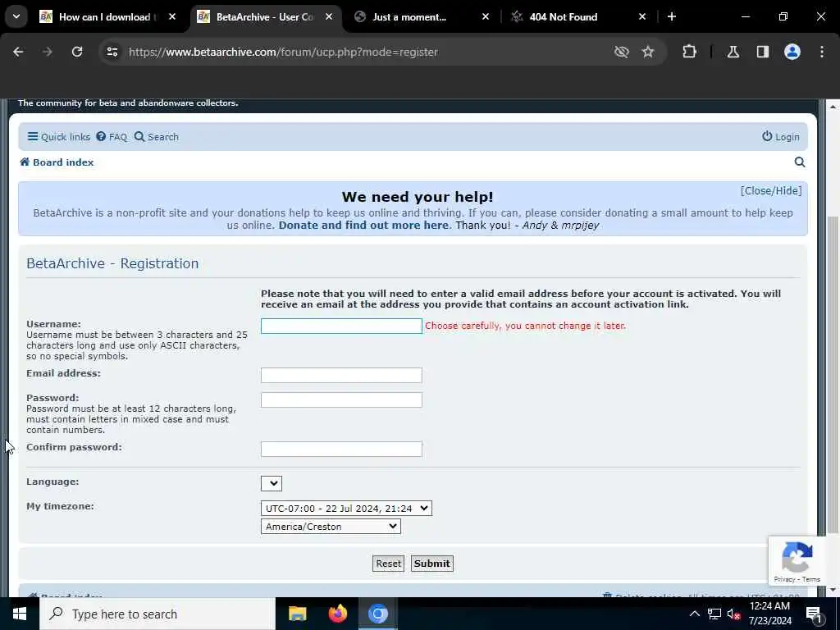Dismiss banner with [Close/Hide]

[771, 190]
